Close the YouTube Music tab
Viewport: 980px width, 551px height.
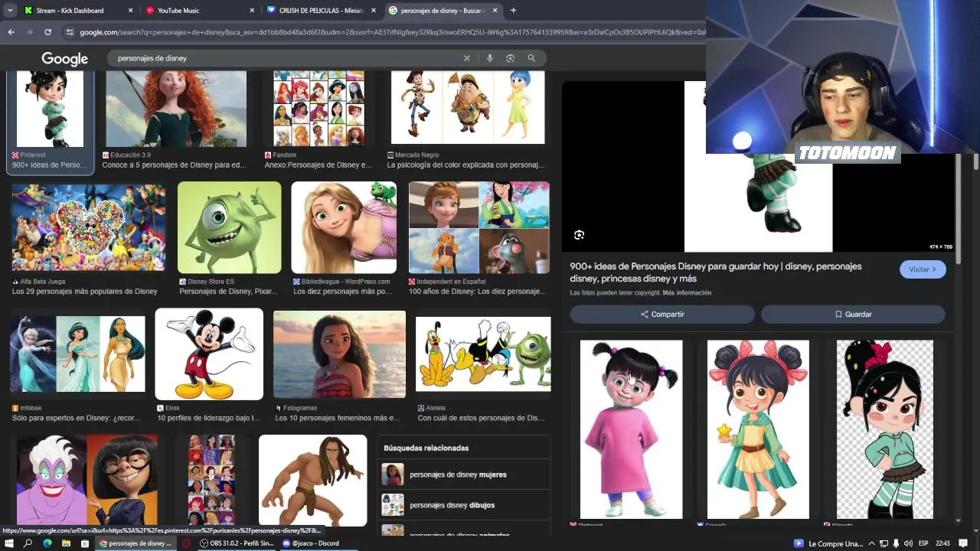coord(252,11)
